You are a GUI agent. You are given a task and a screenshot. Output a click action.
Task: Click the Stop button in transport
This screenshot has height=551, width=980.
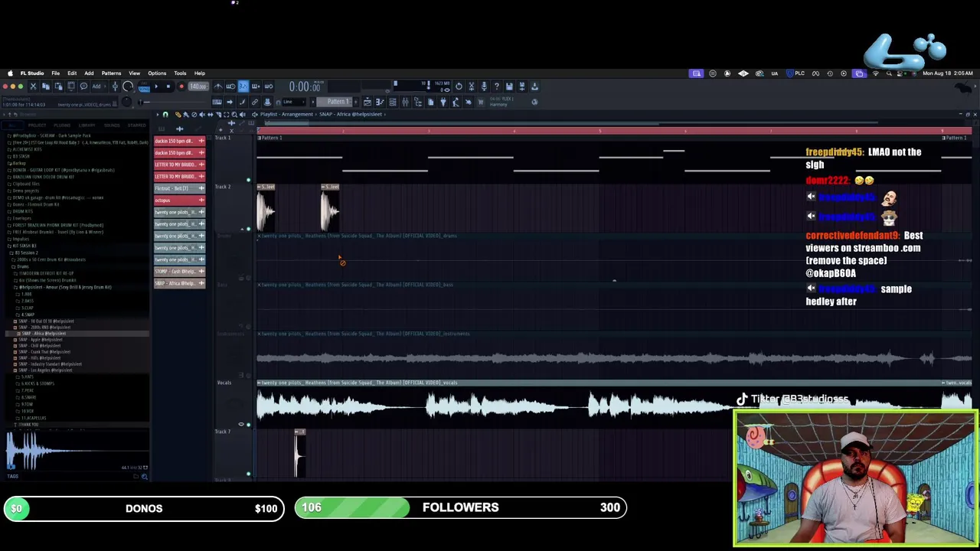coord(168,86)
